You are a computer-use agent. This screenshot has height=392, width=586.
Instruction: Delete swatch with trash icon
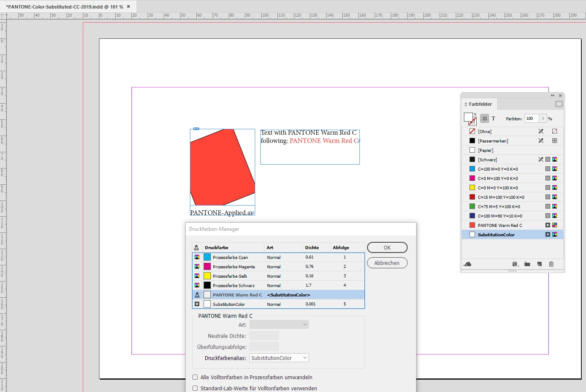coord(551,264)
